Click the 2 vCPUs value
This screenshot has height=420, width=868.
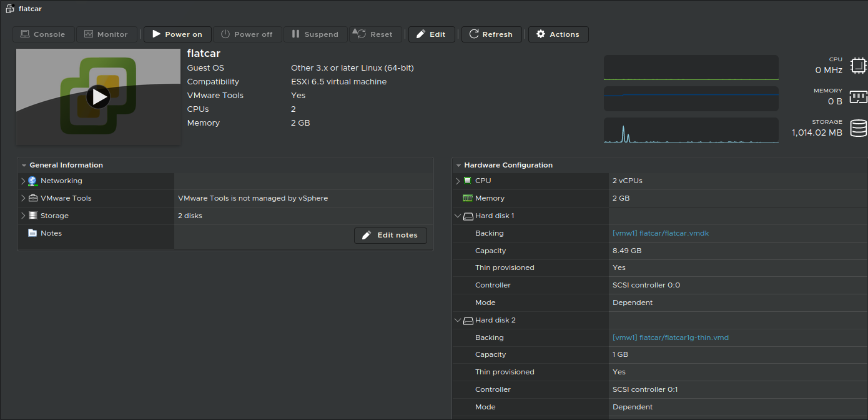628,181
